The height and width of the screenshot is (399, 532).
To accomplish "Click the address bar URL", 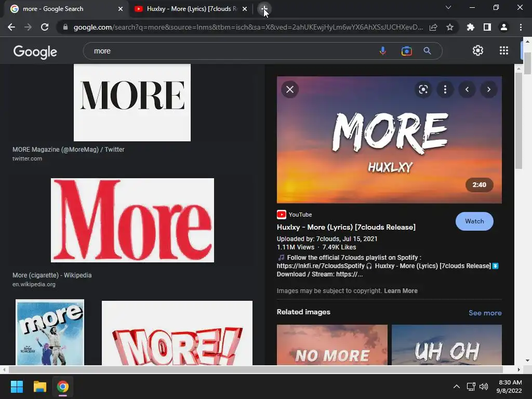I will (248, 27).
